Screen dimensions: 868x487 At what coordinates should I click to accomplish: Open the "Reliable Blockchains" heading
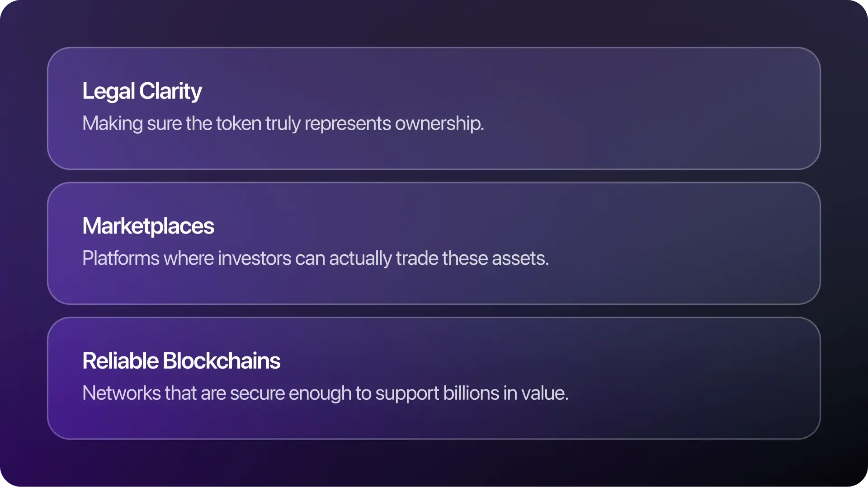181,361
